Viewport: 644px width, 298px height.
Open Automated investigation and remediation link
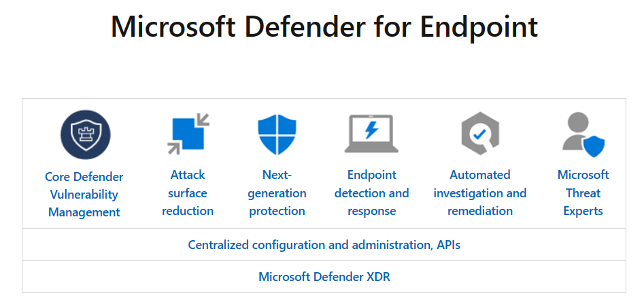479,193
